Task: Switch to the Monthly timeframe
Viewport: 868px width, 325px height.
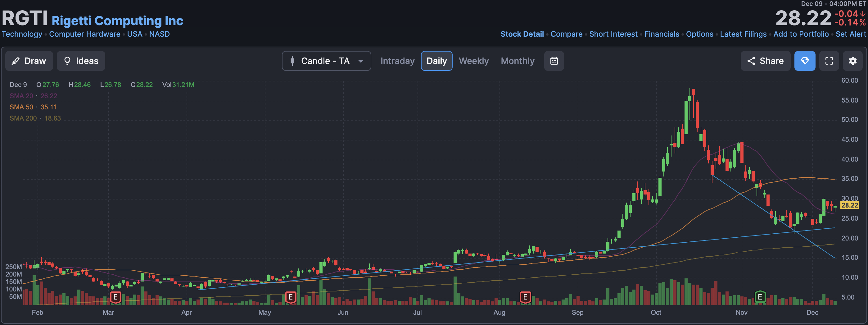Action: tap(518, 61)
